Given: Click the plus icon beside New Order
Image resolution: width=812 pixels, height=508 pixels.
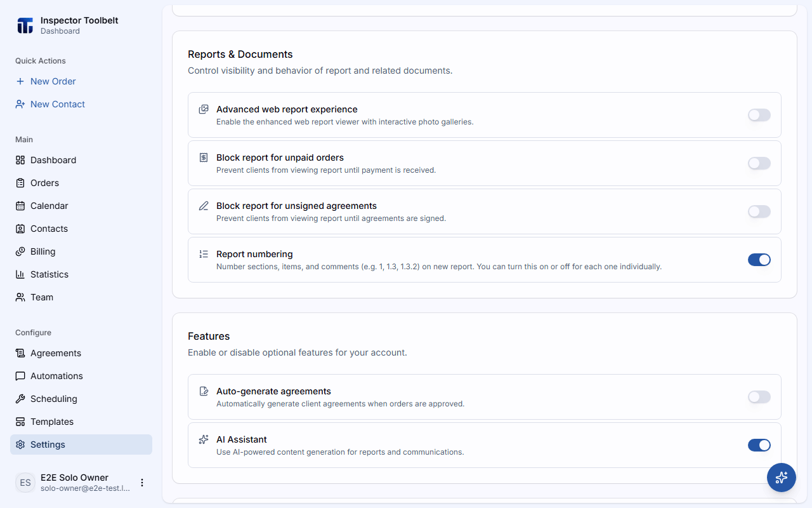Looking at the screenshot, I should (x=20, y=81).
